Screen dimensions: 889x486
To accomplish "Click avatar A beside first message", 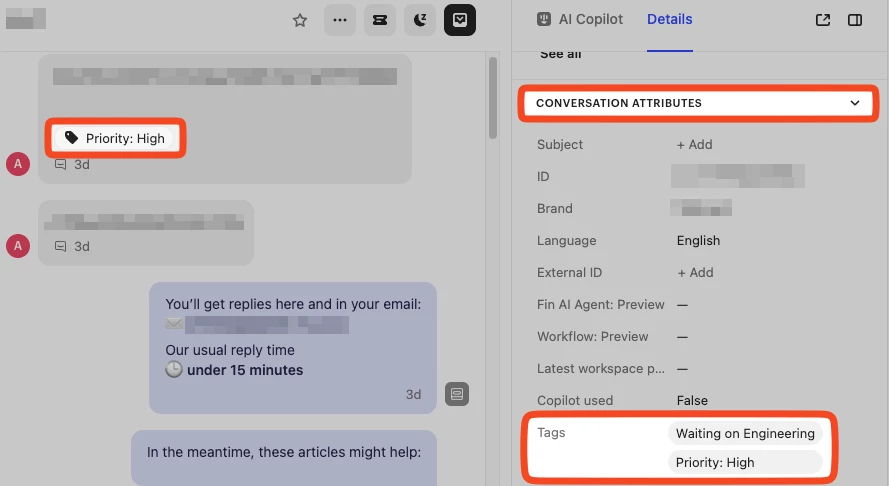I will click(x=18, y=164).
